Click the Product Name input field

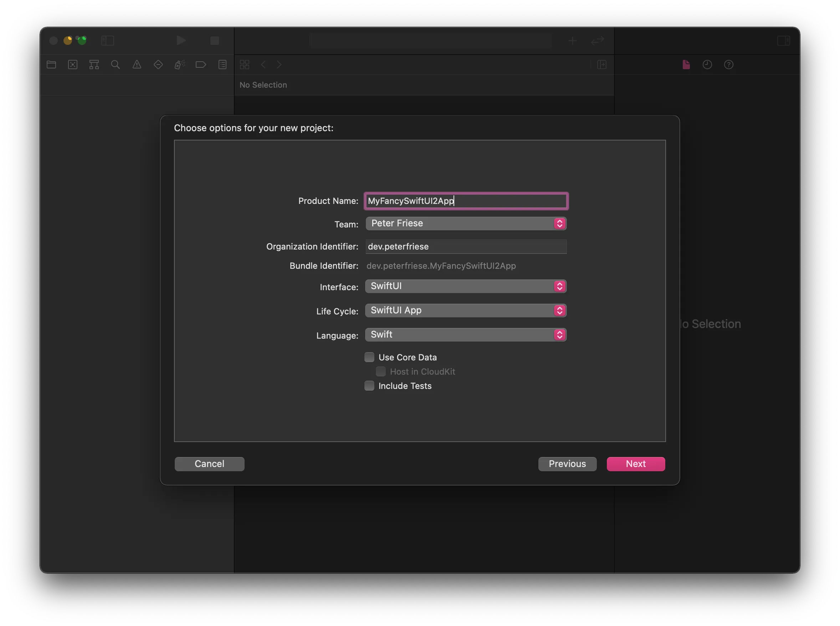[466, 201]
